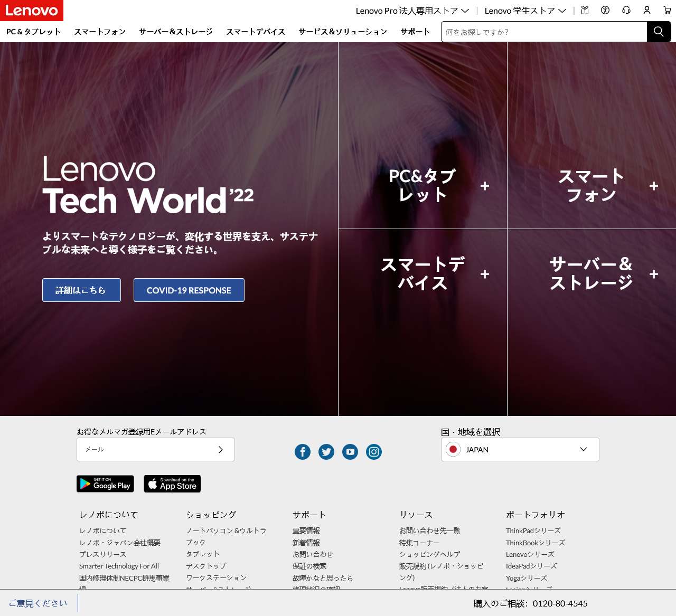Focus the 何をお探しですか? search field
The width and height of the screenshot is (676, 616).
point(544,32)
